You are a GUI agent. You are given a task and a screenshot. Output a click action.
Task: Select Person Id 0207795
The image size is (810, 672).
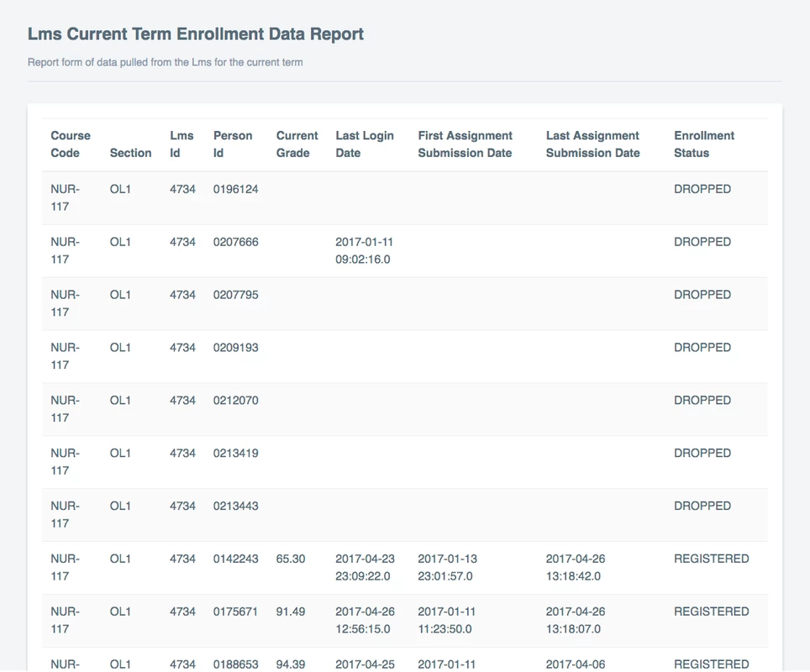(235, 294)
